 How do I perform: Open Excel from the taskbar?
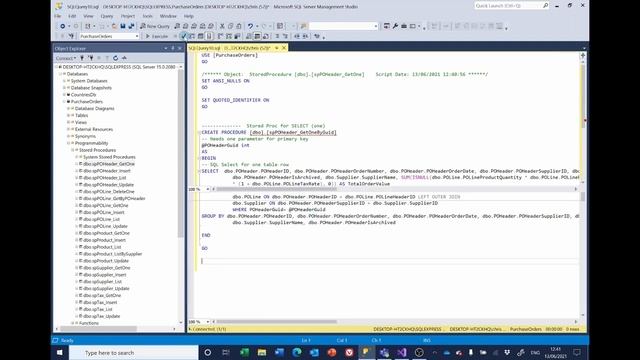click(x=244, y=352)
